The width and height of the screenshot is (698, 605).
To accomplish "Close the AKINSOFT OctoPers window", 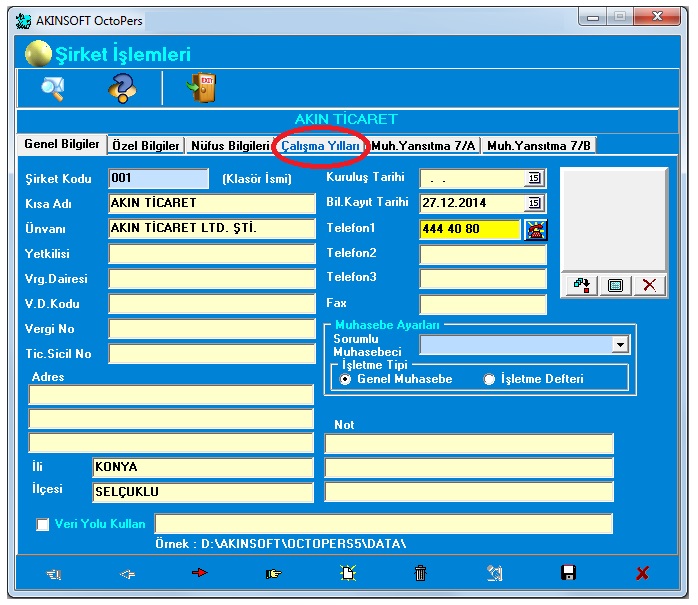I will pos(657,17).
